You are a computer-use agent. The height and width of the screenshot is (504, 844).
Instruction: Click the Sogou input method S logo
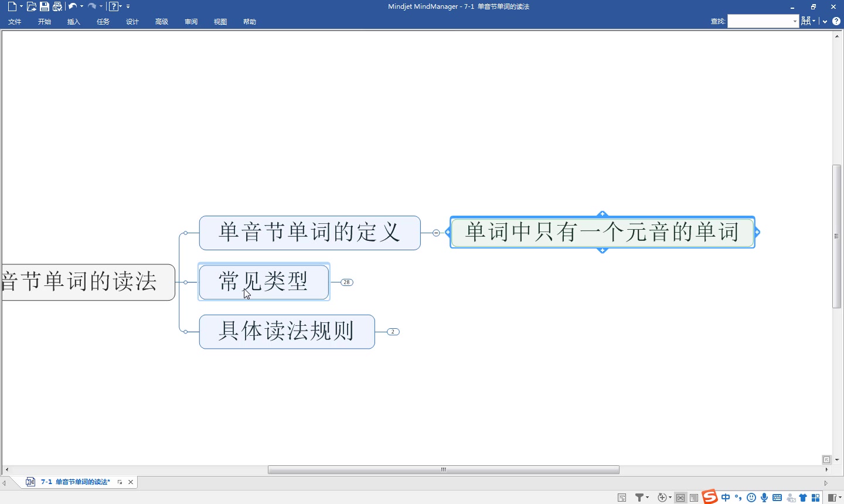[710, 497]
